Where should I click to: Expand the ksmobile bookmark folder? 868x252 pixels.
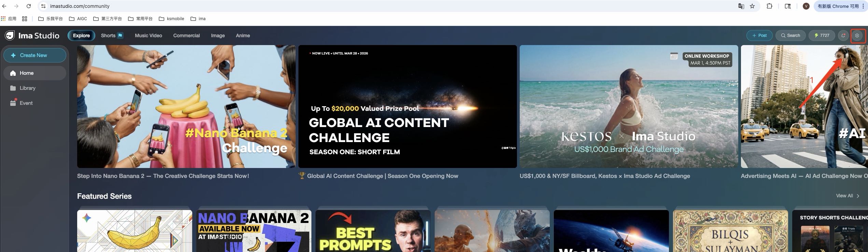(x=171, y=19)
